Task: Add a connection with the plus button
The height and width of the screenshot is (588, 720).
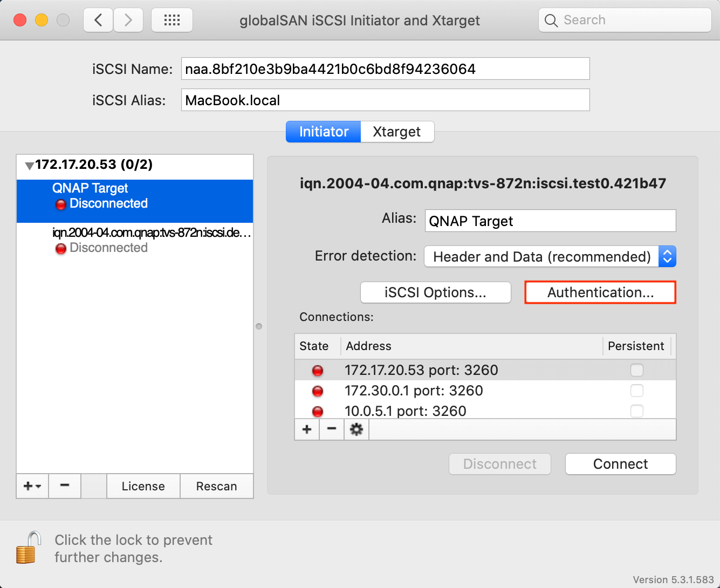Action: (307, 429)
